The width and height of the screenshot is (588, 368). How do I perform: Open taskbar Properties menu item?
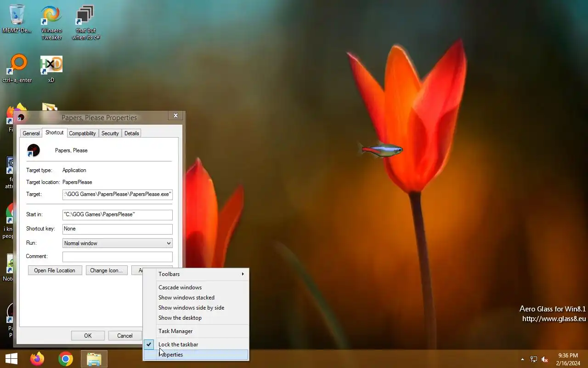click(x=196, y=355)
